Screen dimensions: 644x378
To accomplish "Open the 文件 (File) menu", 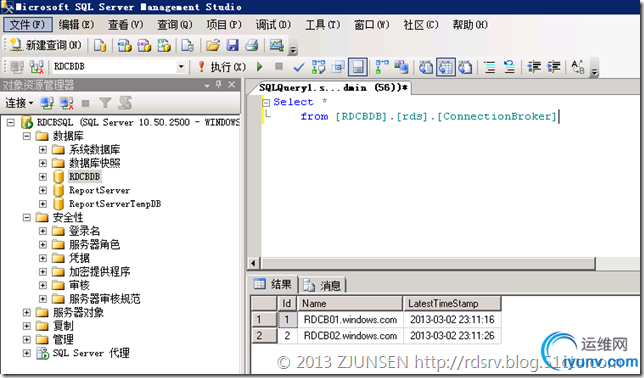I will pos(28,25).
